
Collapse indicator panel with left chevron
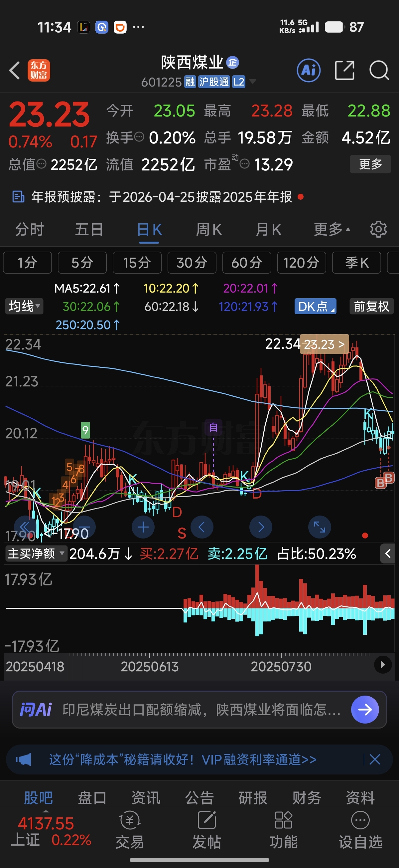[x=388, y=553]
